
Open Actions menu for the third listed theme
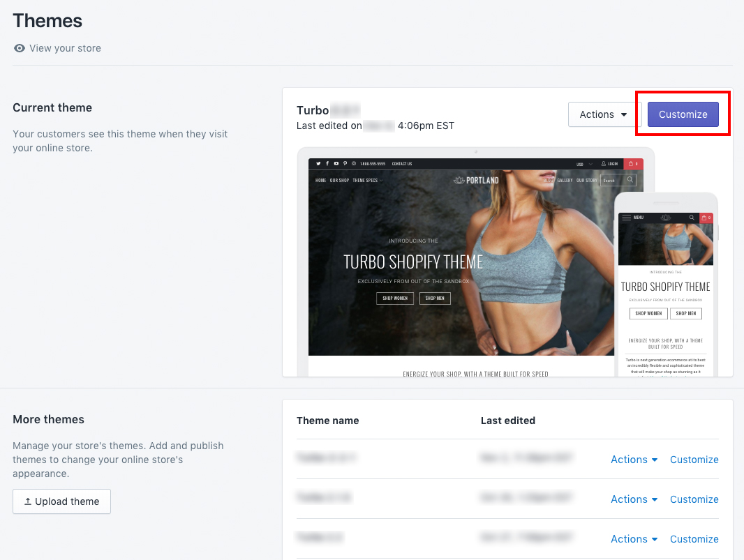[634, 539]
